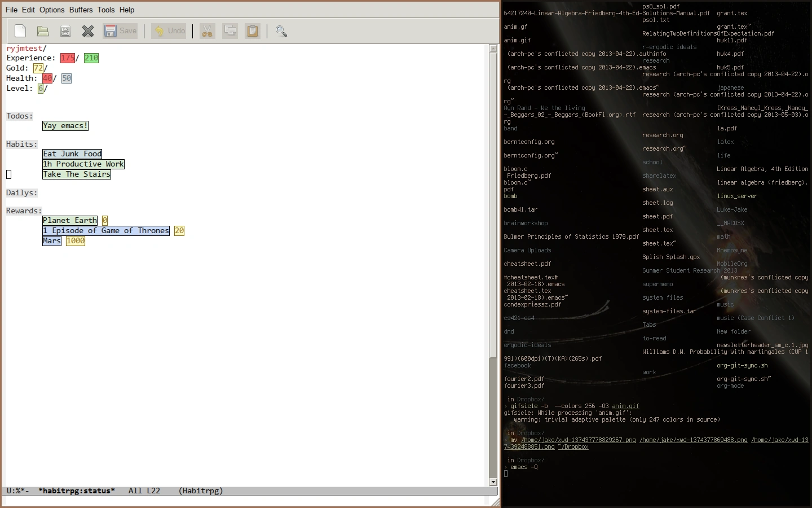Open the Help menu
This screenshot has height=508, width=812.
[x=127, y=10]
